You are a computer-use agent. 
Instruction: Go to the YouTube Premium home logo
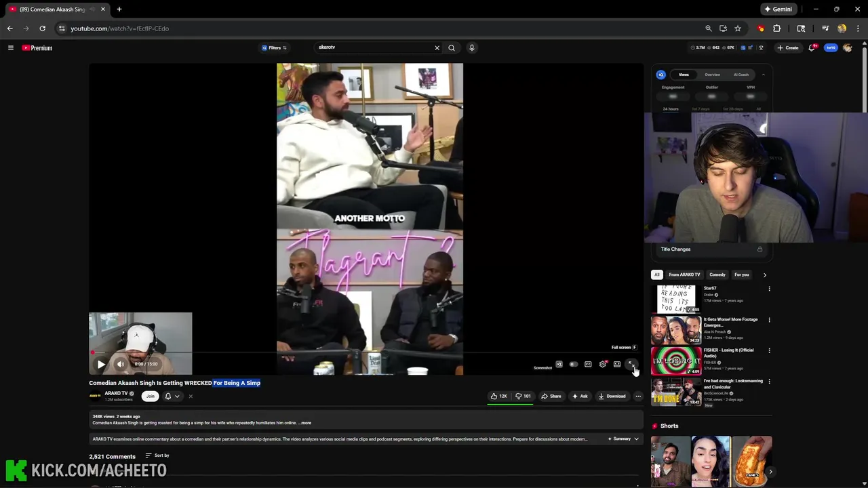tap(37, 47)
